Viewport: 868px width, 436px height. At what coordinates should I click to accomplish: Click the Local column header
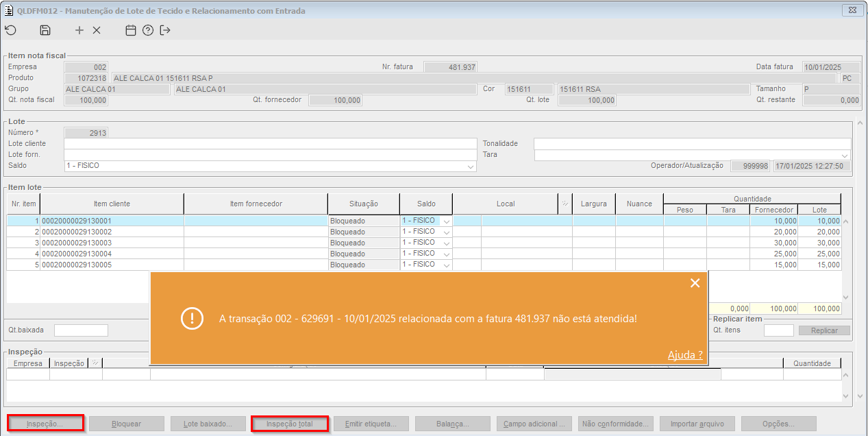tap(506, 204)
